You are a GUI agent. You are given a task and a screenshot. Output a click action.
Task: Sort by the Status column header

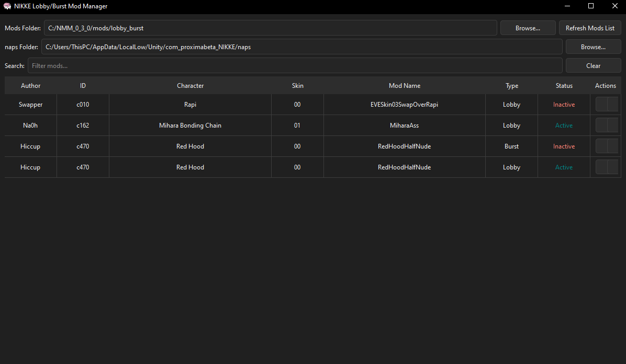tap(564, 85)
